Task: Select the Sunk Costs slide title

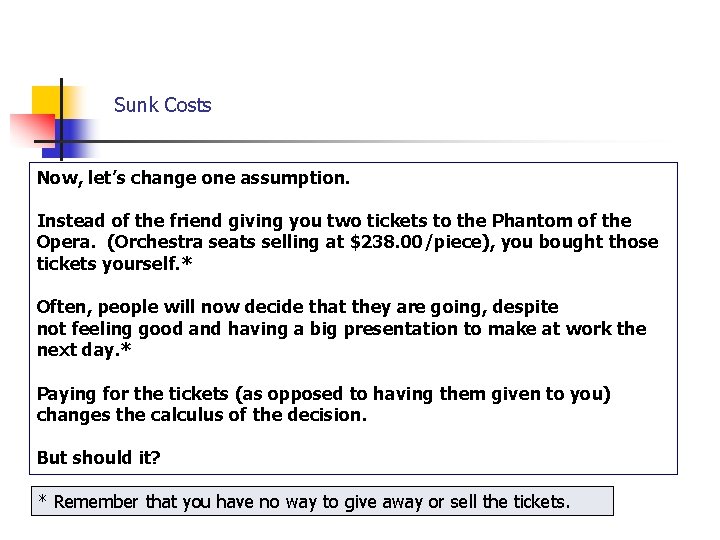Action: pyautogui.click(x=163, y=105)
